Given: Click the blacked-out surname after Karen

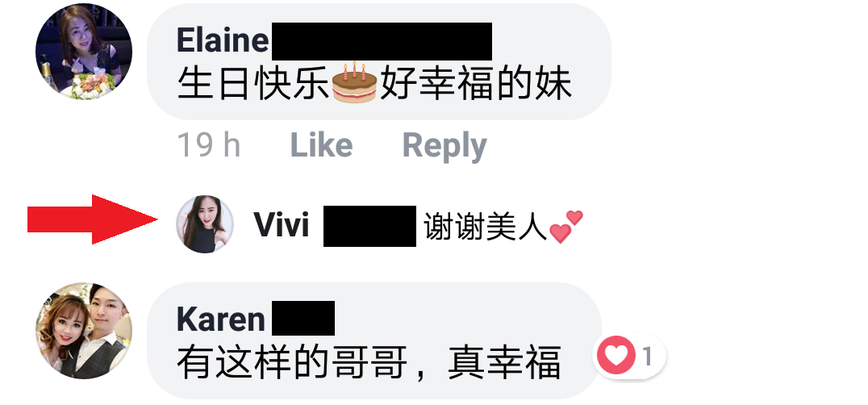Looking at the screenshot, I should point(303,318).
